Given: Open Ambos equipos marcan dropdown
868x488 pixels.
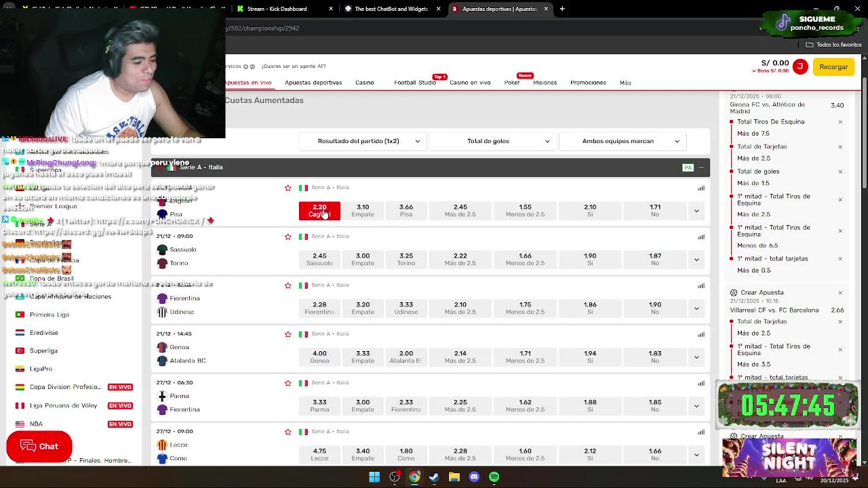Looking at the screenshot, I should point(623,141).
